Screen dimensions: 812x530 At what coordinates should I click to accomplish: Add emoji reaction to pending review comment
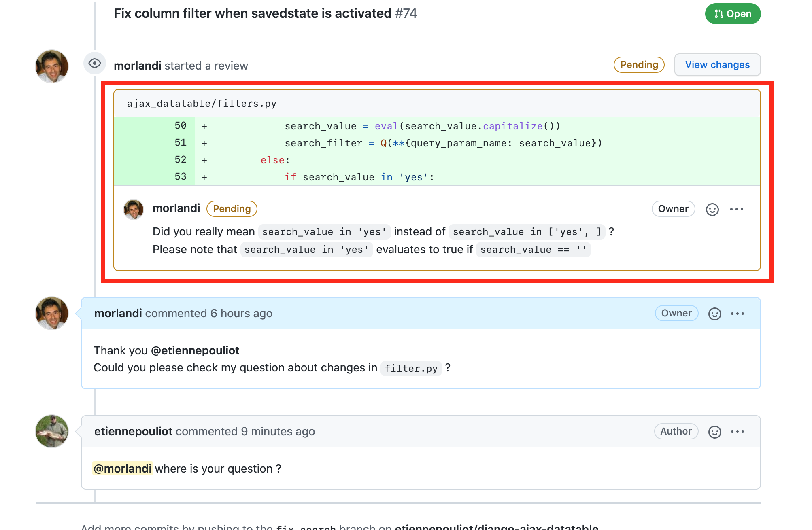pyautogui.click(x=712, y=209)
